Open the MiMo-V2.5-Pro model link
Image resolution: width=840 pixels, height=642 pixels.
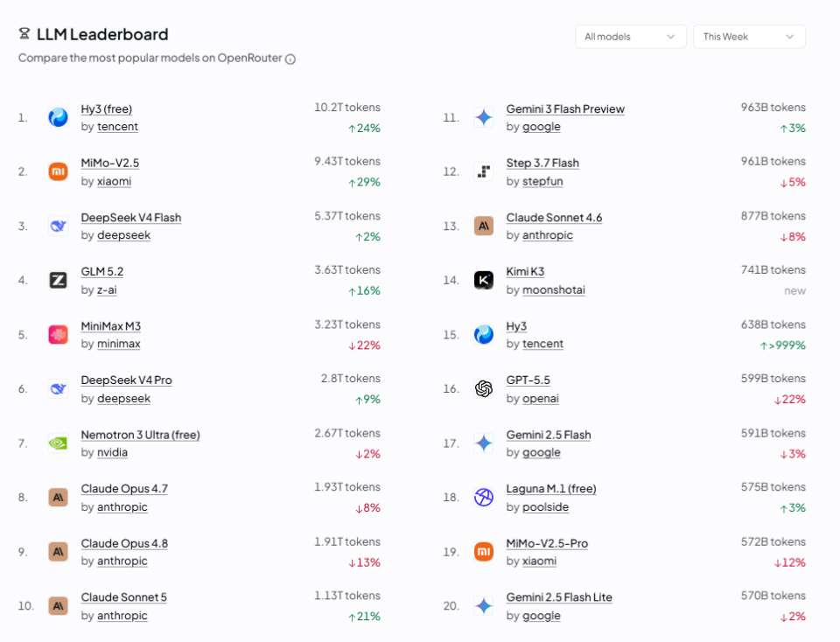(547, 543)
